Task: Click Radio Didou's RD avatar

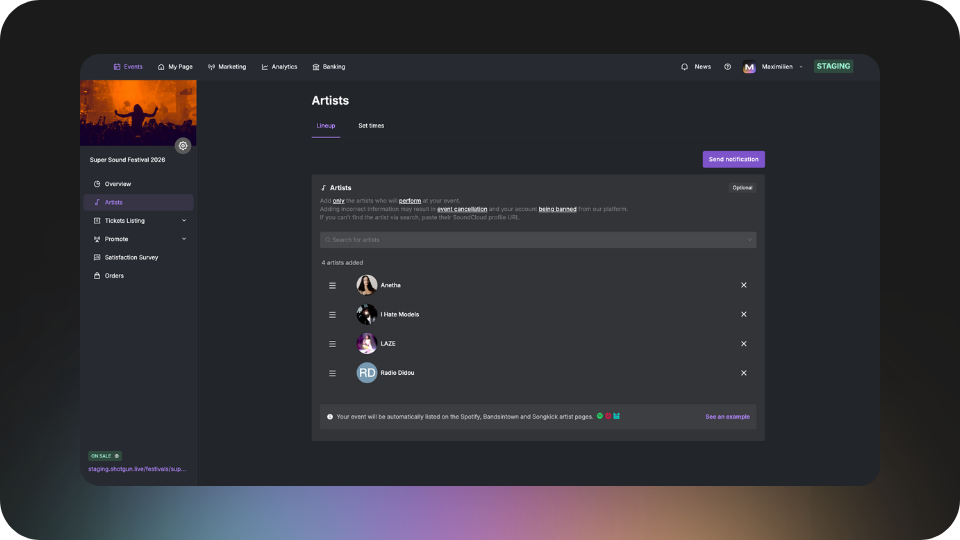Action: pyautogui.click(x=367, y=373)
